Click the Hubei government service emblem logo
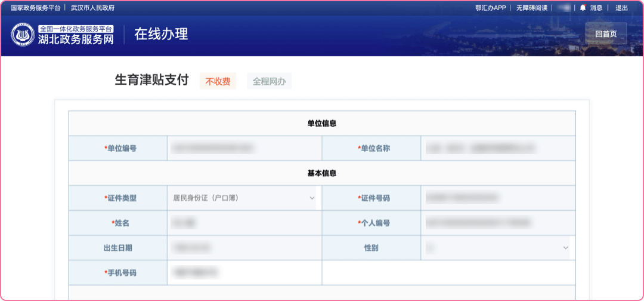Image resolution: width=644 pixels, height=301 pixels. pyautogui.click(x=23, y=35)
